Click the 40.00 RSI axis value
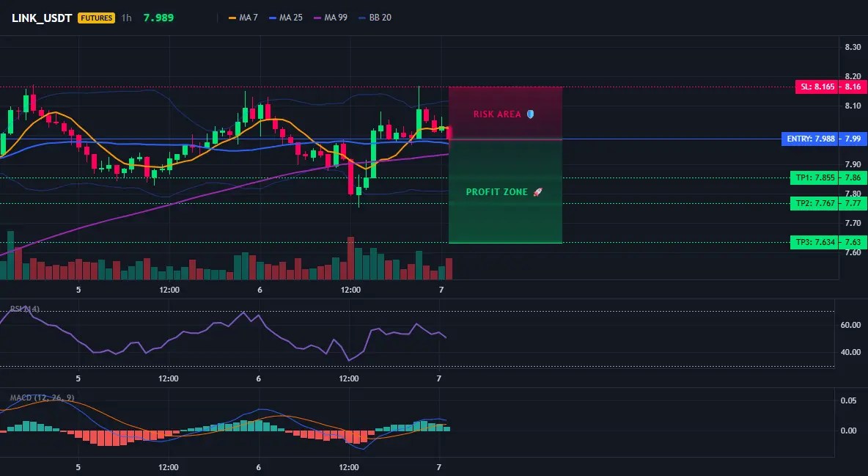The width and height of the screenshot is (868, 476). (x=850, y=352)
